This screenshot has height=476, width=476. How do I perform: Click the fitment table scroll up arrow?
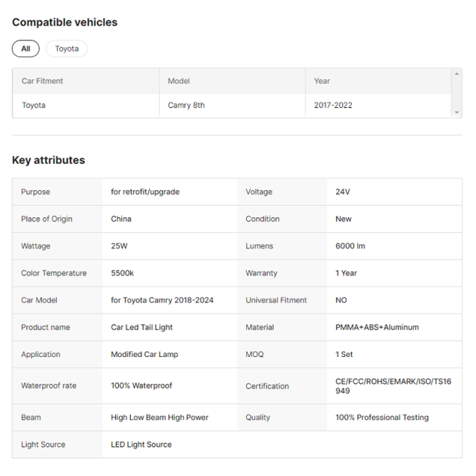(x=457, y=74)
